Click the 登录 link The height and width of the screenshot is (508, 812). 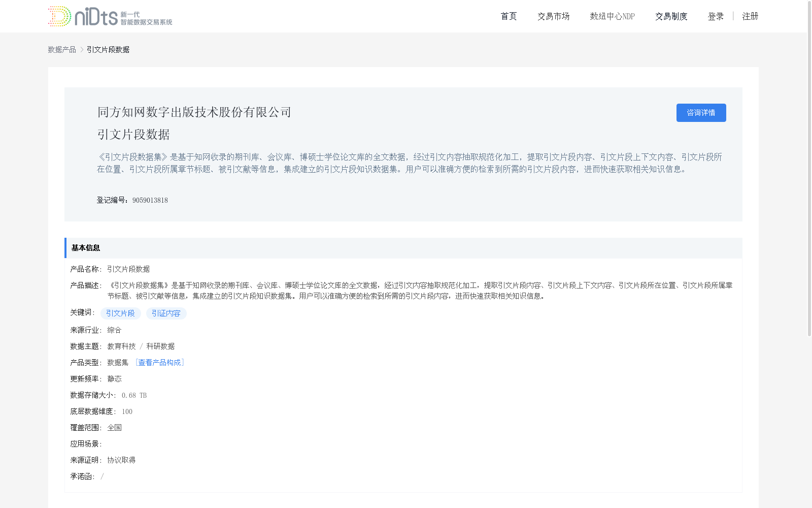[x=716, y=16]
